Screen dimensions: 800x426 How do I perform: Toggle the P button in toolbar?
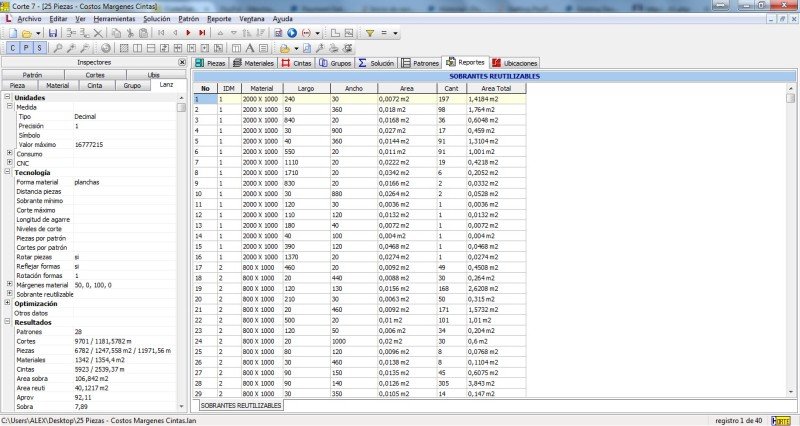(25, 47)
